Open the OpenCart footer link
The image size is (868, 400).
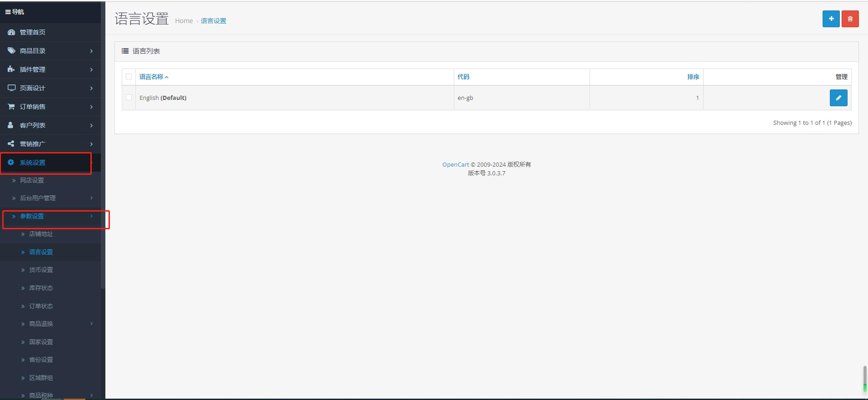[455, 164]
